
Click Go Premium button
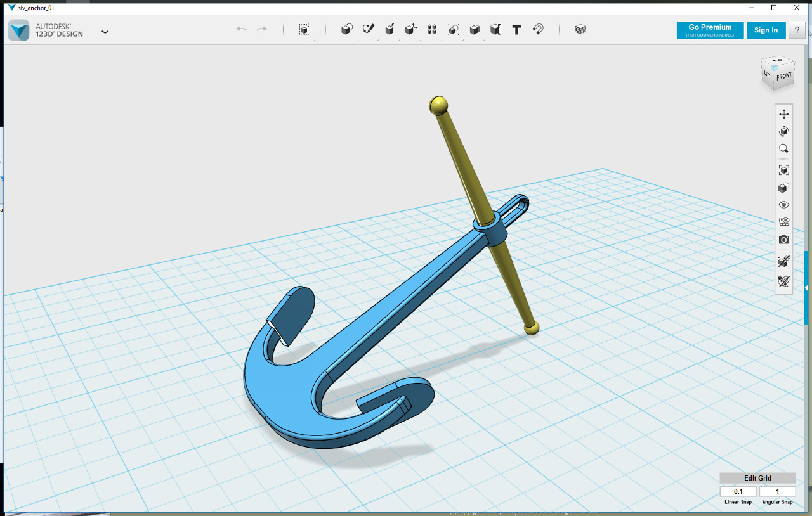tap(710, 30)
